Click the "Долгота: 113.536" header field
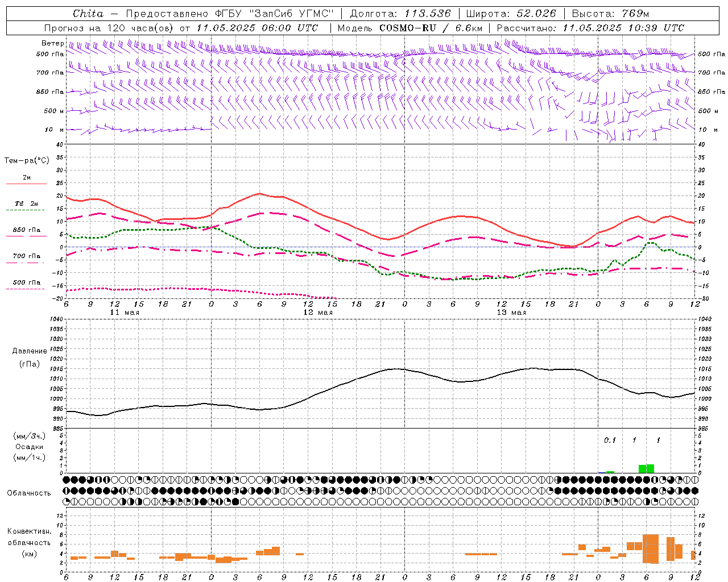This screenshot has height=582, width=728. coord(400,14)
